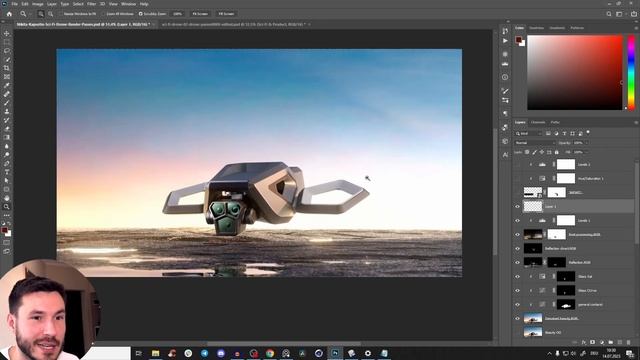Hide the Reflection direct layer

[x=518, y=249]
